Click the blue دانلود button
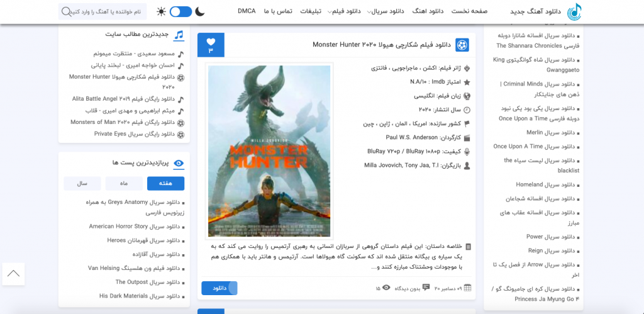 [x=219, y=288]
